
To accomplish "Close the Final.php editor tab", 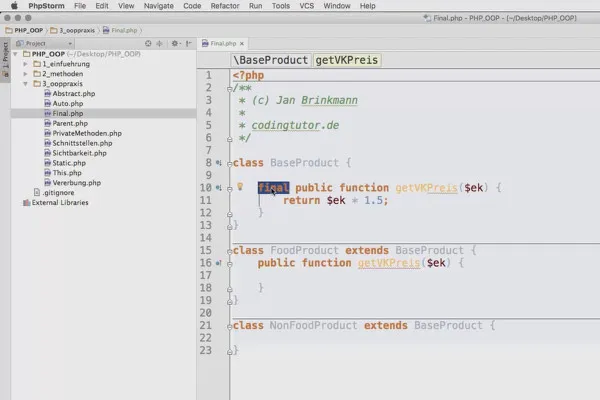I will pyautogui.click(x=242, y=44).
